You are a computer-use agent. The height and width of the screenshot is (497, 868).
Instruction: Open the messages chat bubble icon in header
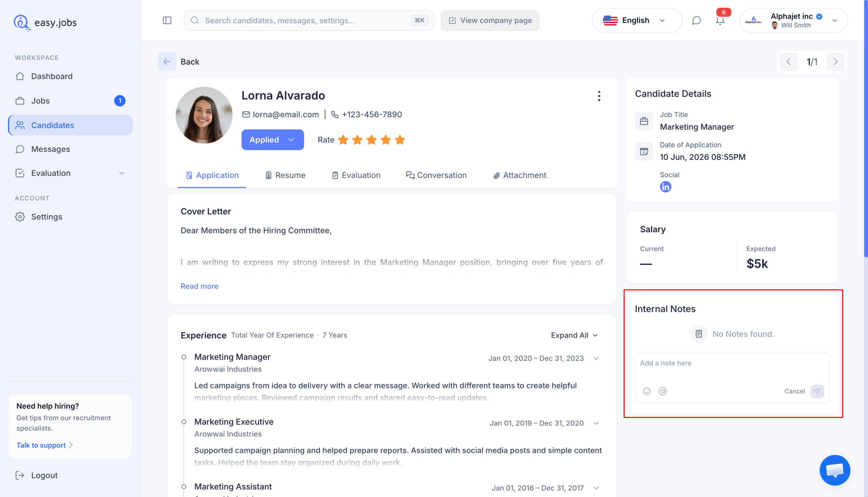pos(696,20)
